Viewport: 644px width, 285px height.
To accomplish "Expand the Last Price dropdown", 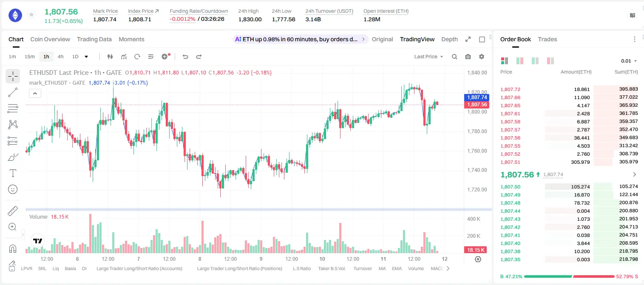I will click(428, 57).
